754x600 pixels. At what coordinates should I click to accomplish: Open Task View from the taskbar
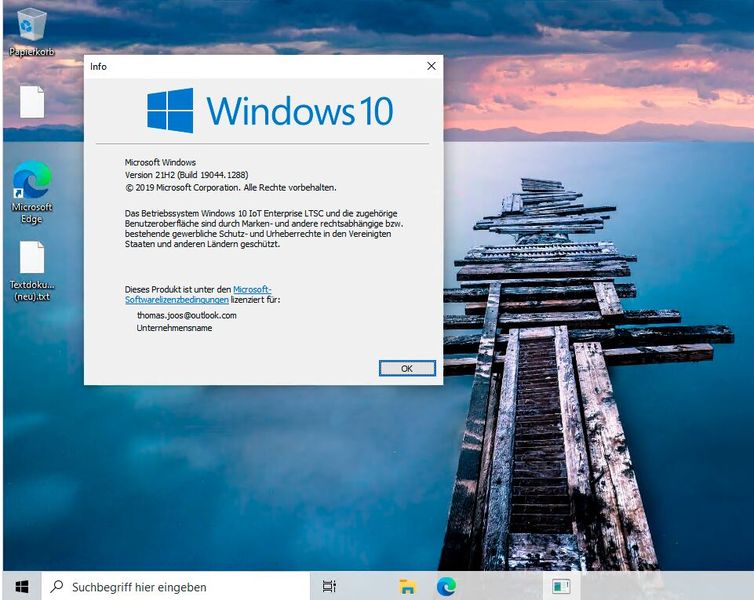click(x=329, y=586)
